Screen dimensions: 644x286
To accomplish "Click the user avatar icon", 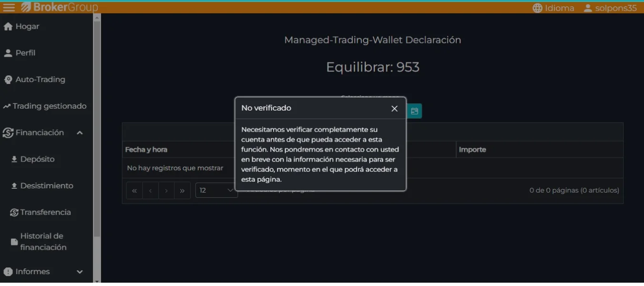I will (x=588, y=8).
